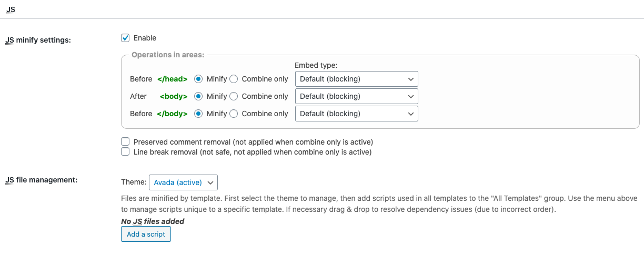
Task: Expand embed type dropdown for After <body>
Action: tap(356, 96)
